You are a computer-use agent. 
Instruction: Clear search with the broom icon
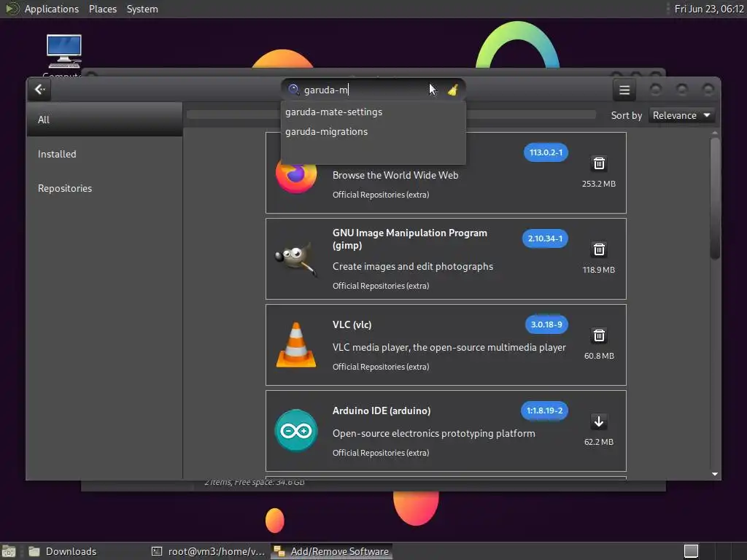452,90
